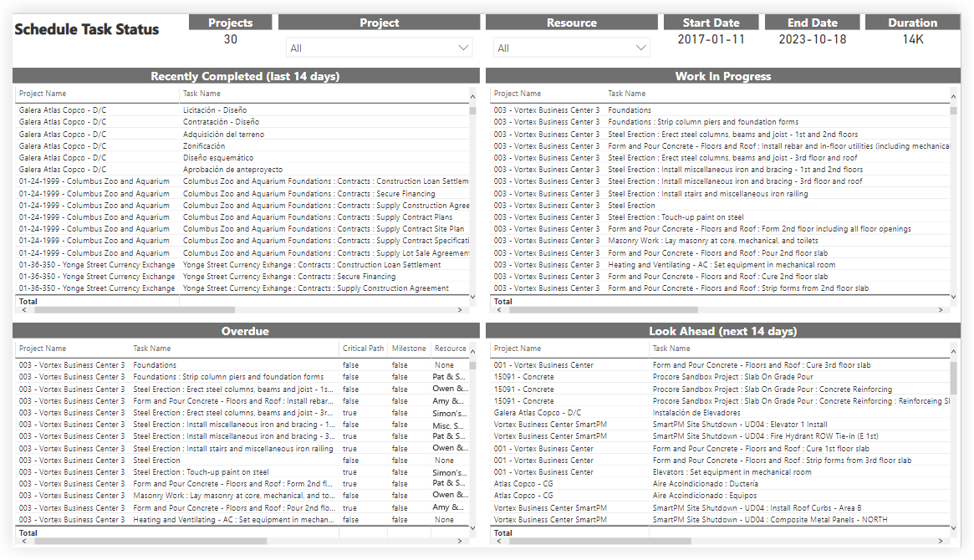The height and width of the screenshot is (560, 974).
Task: Select 'Fire Hydrant ROW Tie-in' task row
Action: pos(720,436)
